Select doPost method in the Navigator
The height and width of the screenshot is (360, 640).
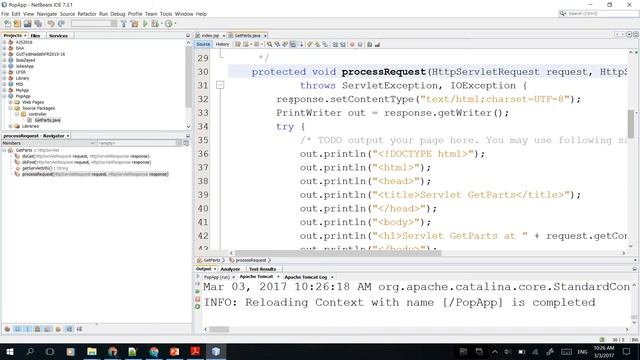[x=86, y=162]
